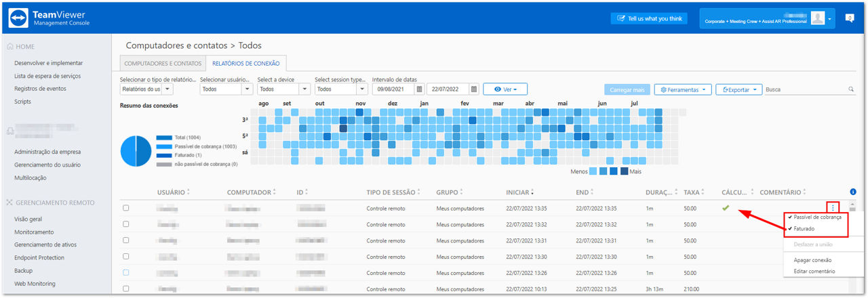The height and width of the screenshot is (298, 868).
Task: Tick the checkbox for the 13:32 connection row
Action: click(126, 224)
